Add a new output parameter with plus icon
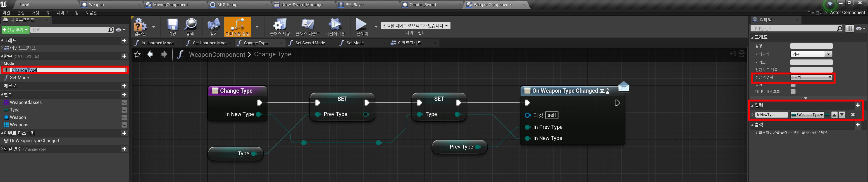Image resolution: width=868 pixels, height=182 pixels. (x=858, y=125)
